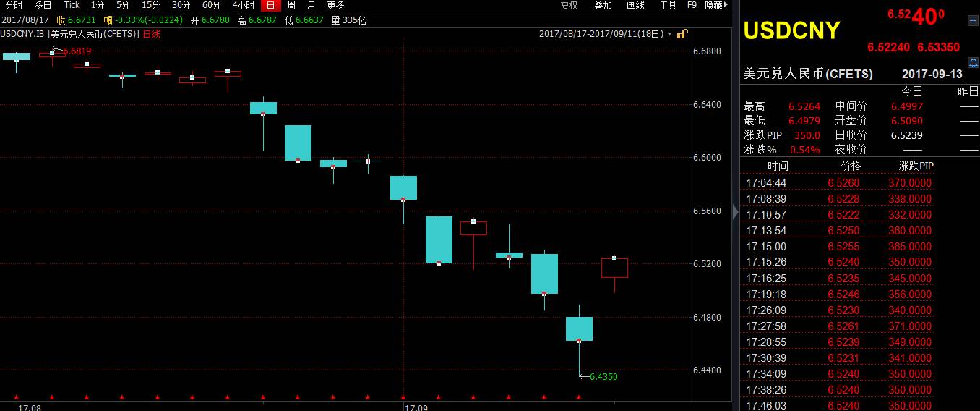The image size is (980, 411).
Task: Open the Tick chart tab
Action: [72, 5]
